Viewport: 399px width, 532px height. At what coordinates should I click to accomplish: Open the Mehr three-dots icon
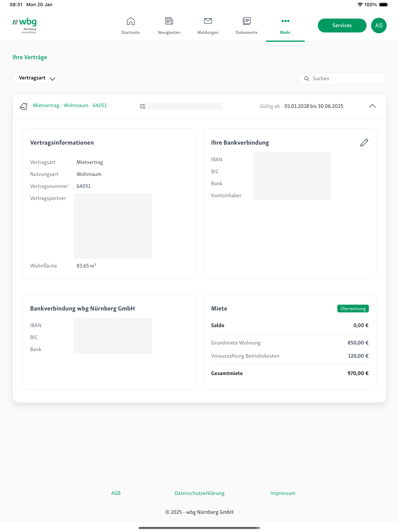(x=285, y=21)
